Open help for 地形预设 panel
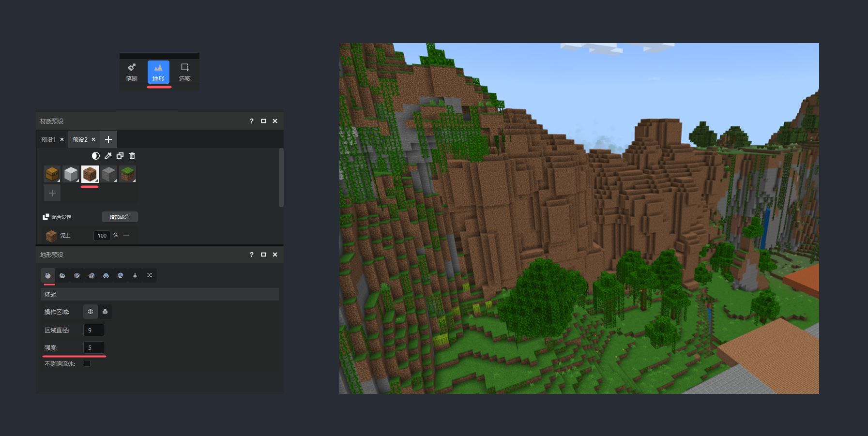Viewport: 868px width, 436px height. click(252, 255)
